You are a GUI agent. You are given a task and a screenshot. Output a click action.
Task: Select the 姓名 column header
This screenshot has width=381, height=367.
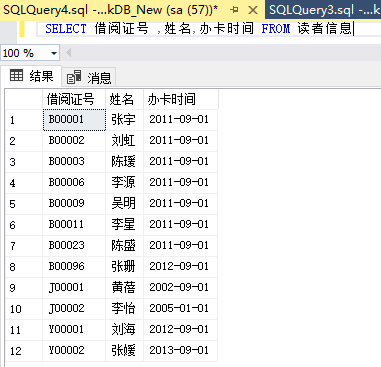(124, 99)
